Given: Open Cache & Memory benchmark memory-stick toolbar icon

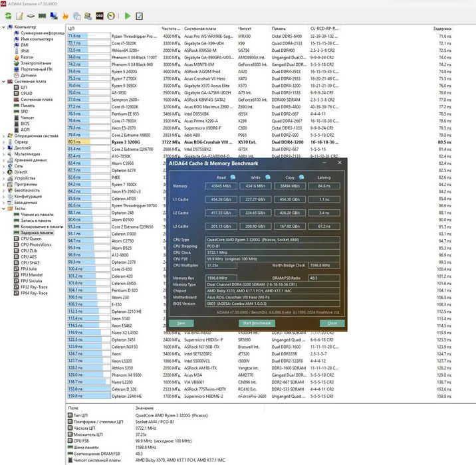Looking at the screenshot, I should coord(42,16).
